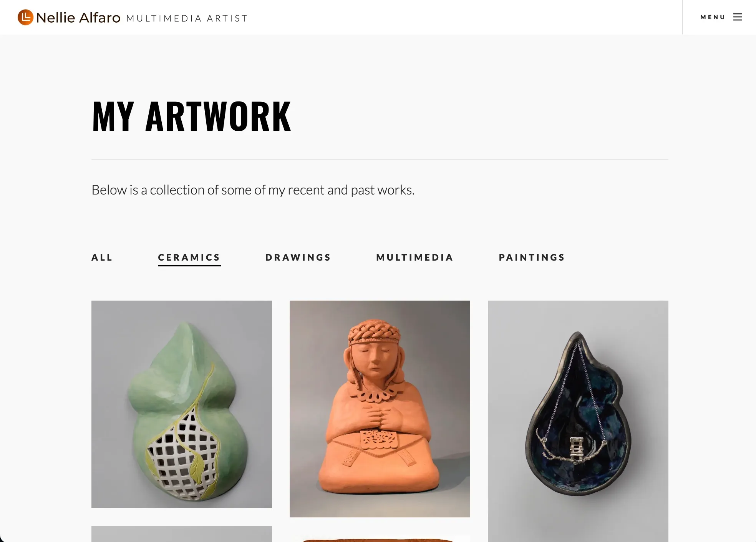Click the braided hair of the clay figure
The width and height of the screenshot is (756, 542).
click(x=374, y=331)
